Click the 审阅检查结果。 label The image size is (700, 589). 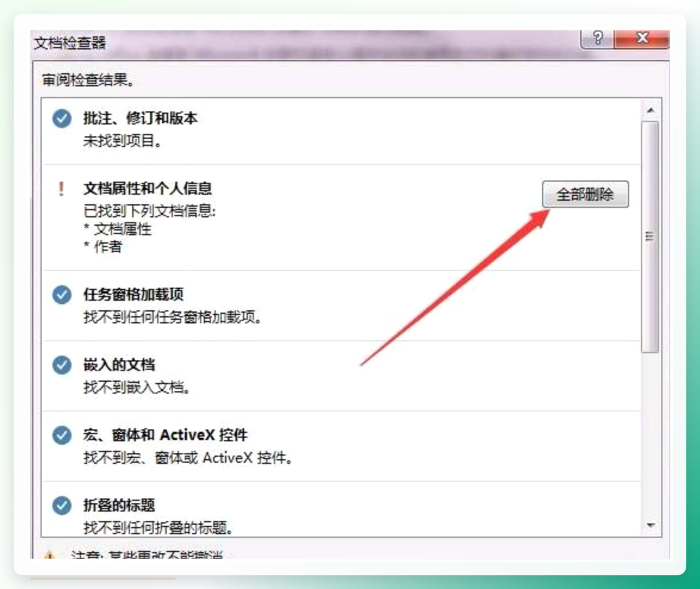pyautogui.click(x=88, y=80)
